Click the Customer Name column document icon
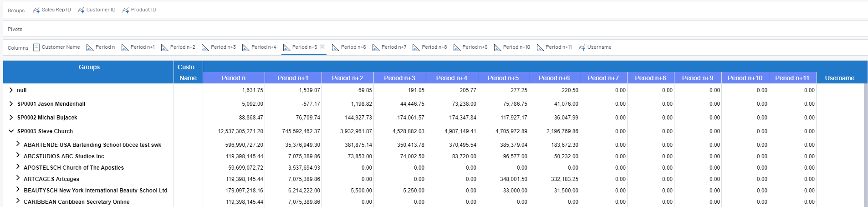The height and width of the screenshot is (207, 868). point(36,47)
